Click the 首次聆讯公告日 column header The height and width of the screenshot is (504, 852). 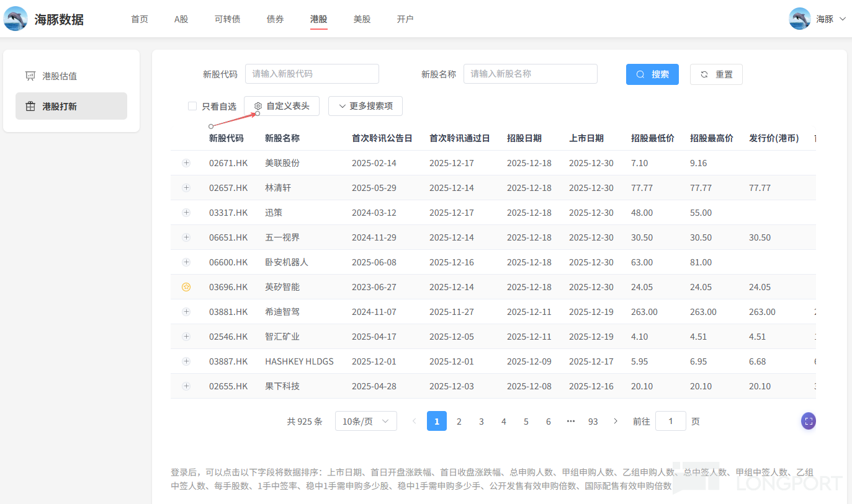[382, 138]
